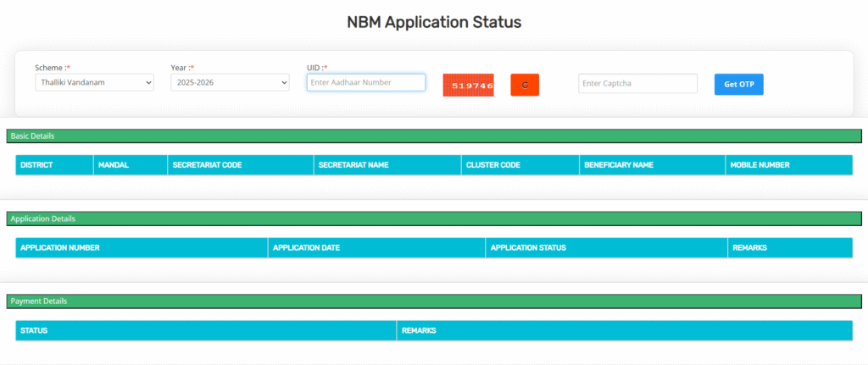Click the CLUSTER CODE column header
Viewport: 868px width, 365px height.
(x=520, y=165)
